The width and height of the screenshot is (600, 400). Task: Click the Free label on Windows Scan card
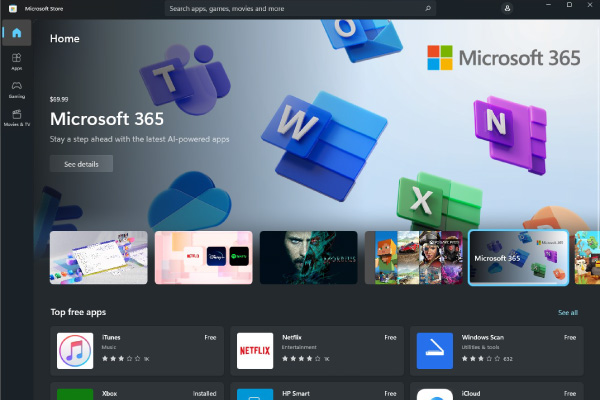(x=570, y=337)
